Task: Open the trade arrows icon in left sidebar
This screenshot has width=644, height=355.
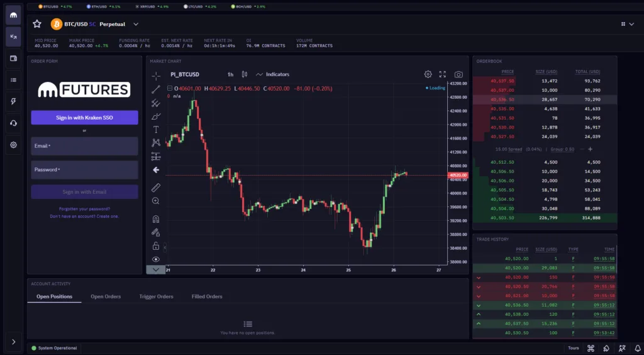Action: 14,37
